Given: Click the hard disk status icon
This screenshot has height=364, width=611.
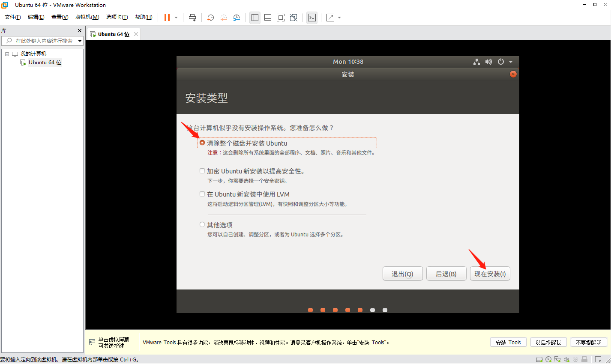Looking at the screenshot, I should (x=539, y=360).
